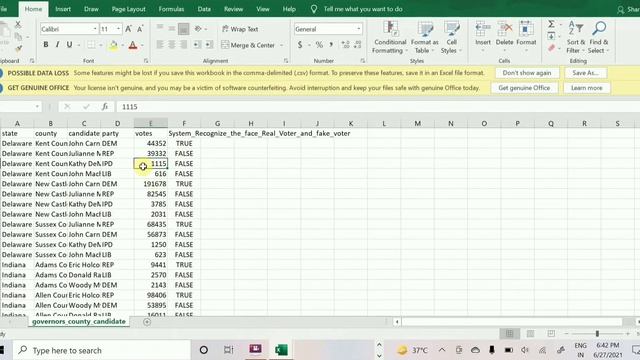The height and width of the screenshot is (360, 640).
Task: Click the Accounting dollar format icon
Action: pos(300,44)
